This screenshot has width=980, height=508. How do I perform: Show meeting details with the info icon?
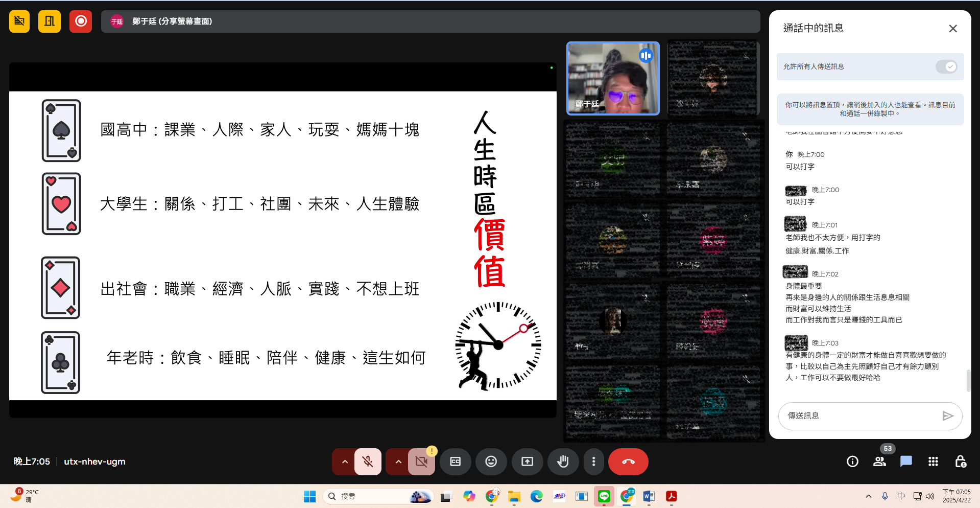(x=852, y=461)
